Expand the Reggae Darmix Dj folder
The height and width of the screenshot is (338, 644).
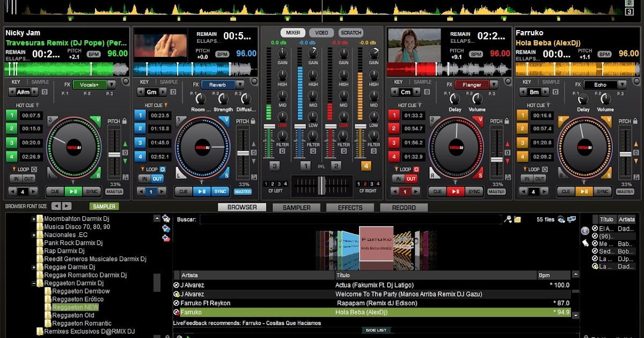33,267
